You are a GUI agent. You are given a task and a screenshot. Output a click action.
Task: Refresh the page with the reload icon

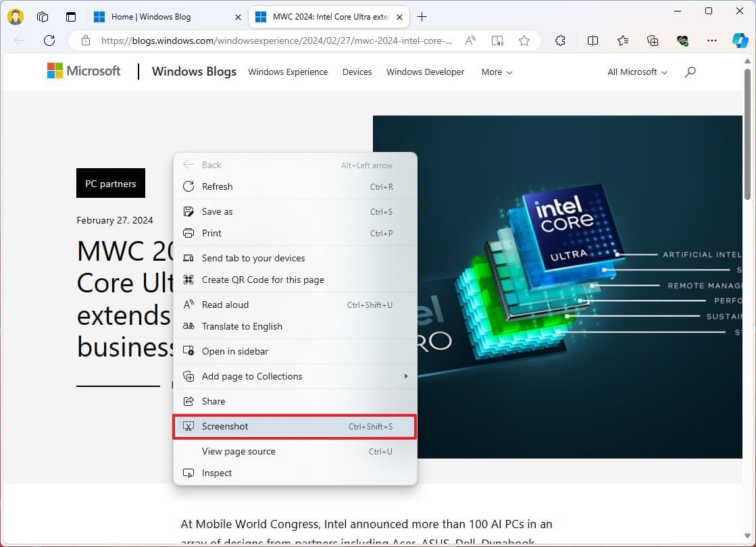(x=49, y=41)
